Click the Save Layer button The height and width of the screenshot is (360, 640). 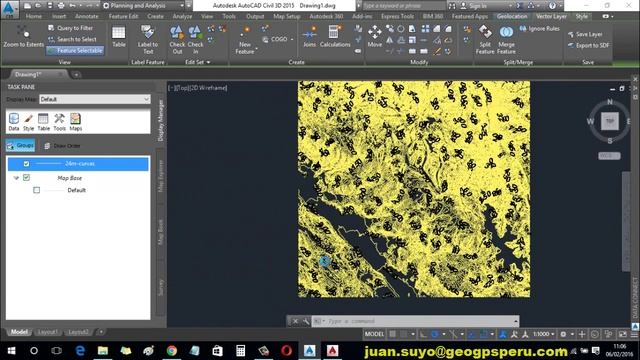pyautogui.click(x=585, y=34)
